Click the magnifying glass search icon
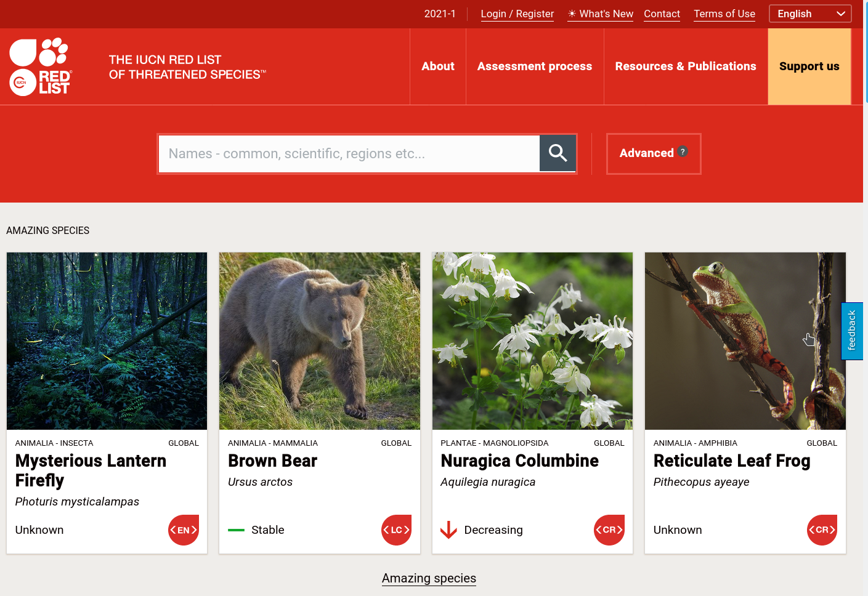 pyautogui.click(x=558, y=153)
